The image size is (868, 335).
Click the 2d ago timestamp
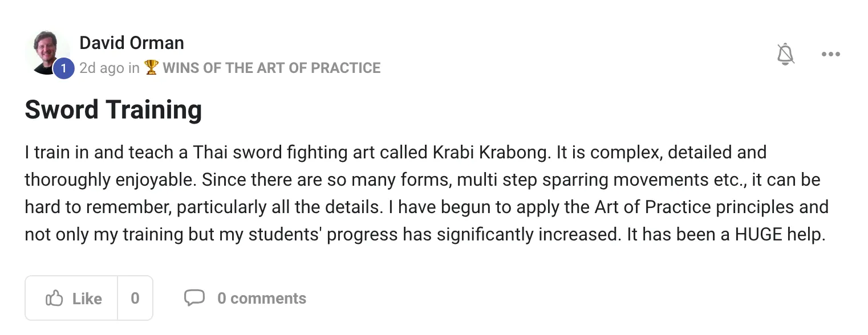click(102, 68)
